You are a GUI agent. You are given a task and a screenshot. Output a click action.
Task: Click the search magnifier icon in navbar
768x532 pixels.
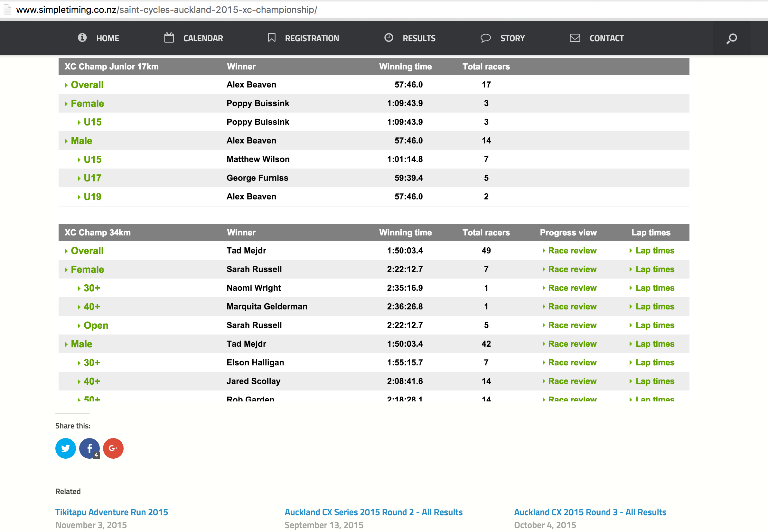coord(731,38)
